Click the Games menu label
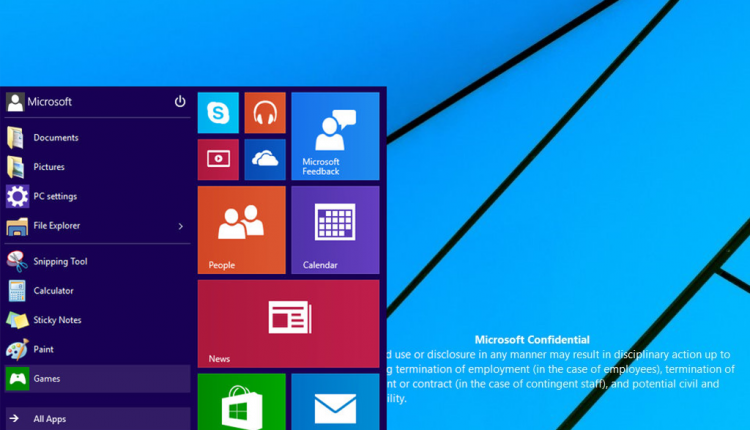 pos(47,379)
